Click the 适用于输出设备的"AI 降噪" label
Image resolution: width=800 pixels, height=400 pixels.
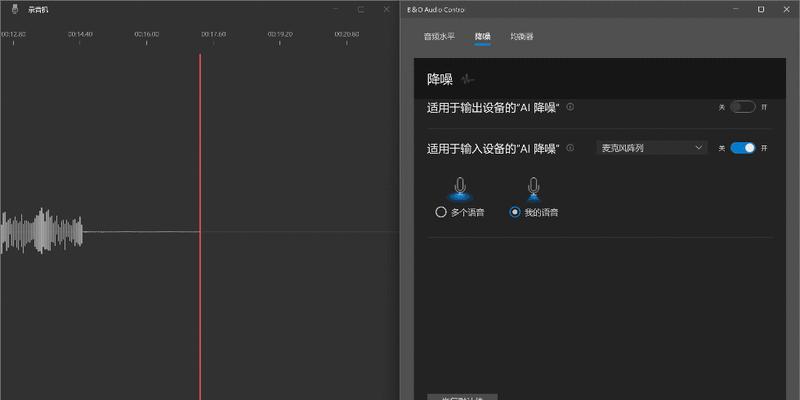(493, 108)
